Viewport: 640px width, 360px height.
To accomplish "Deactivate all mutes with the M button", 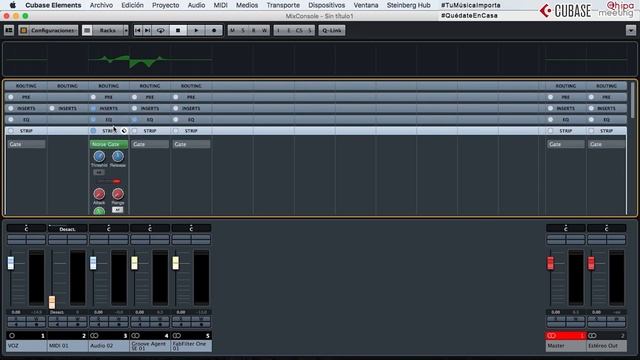I will pos(233,30).
